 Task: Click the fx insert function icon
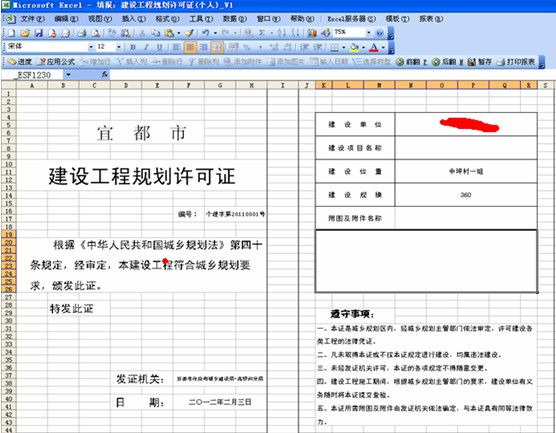pyautogui.click(x=105, y=75)
